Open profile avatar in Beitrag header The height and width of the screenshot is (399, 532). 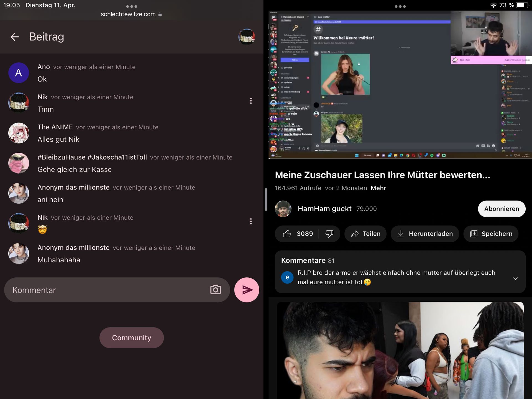tap(246, 37)
